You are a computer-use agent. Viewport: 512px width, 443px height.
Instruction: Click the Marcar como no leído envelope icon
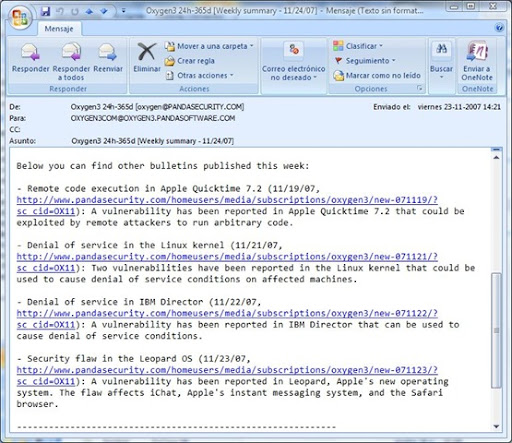(338, 76)
